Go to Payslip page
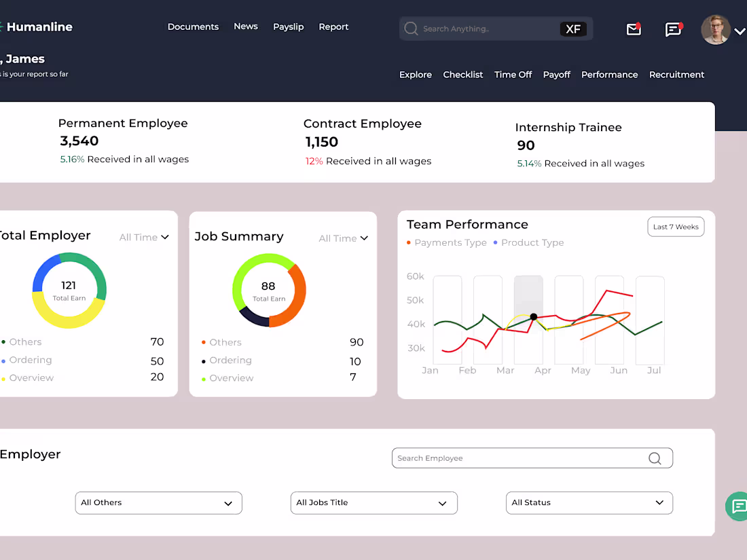The width and height of the screenshot is (747, 560). (288, 27)
